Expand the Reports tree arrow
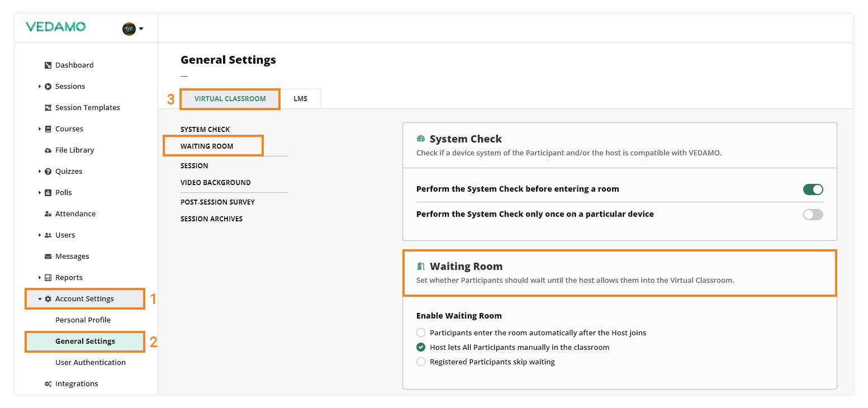The image size is (868, 408). pyautogui.click(x=40, y=278)
